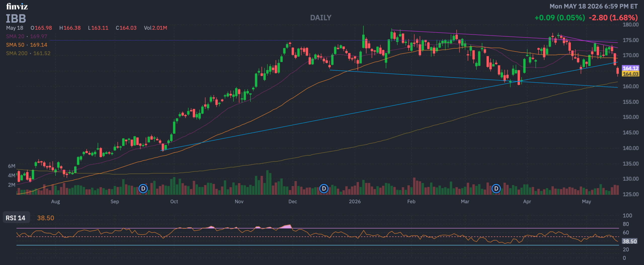
Task: Click the 150.00 price axis label
Action: coord(631,117)
